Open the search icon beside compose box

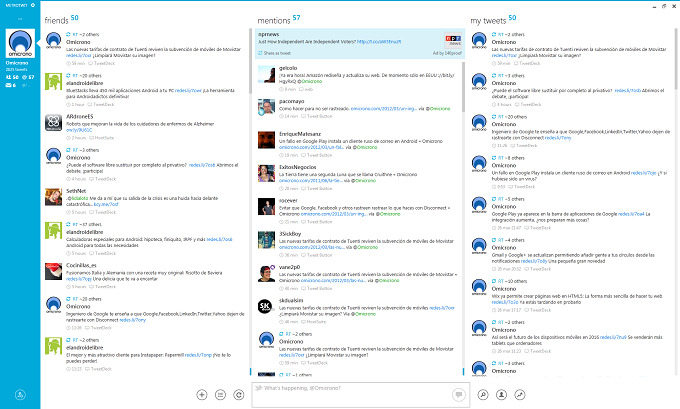(483, 394)
